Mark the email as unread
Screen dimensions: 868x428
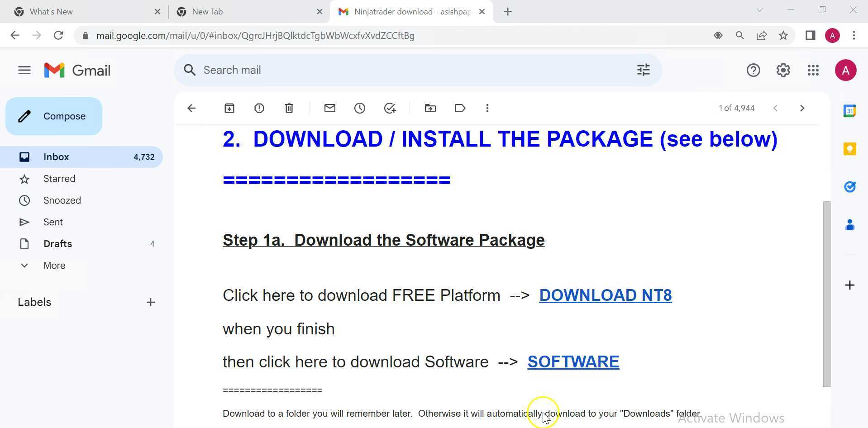click(330, 108)
